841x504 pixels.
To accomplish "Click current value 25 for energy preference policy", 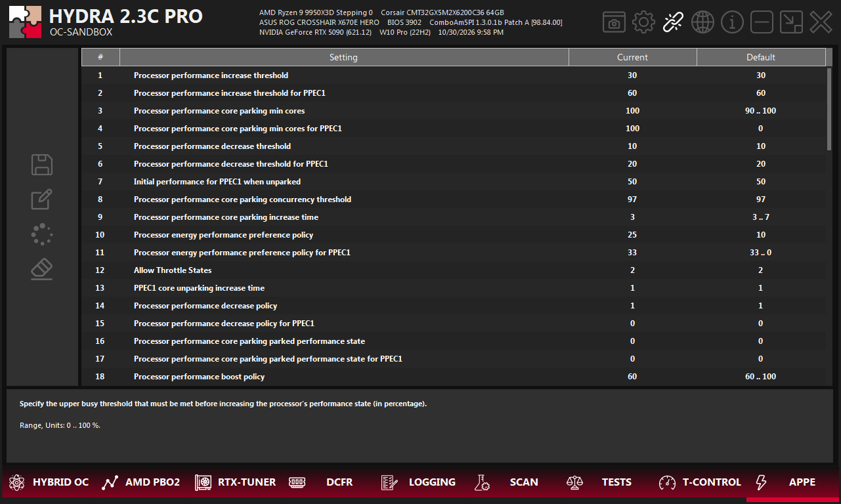I will tap(633, 235).
